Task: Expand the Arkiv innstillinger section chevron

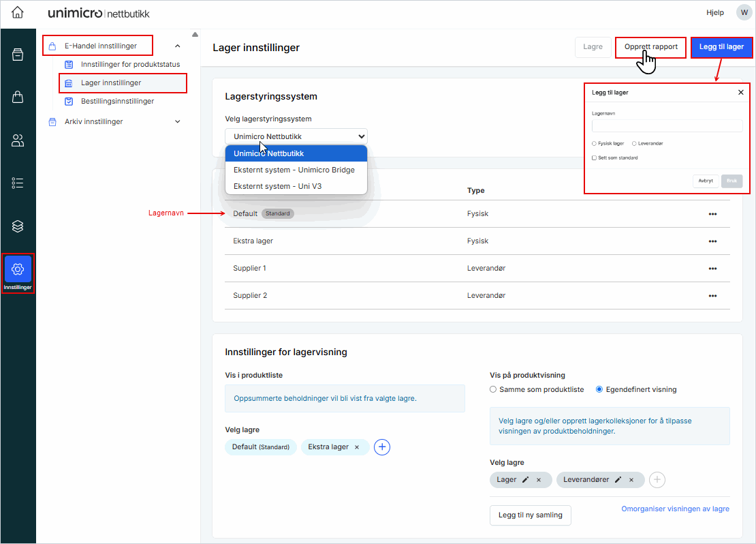Action: 178,122
